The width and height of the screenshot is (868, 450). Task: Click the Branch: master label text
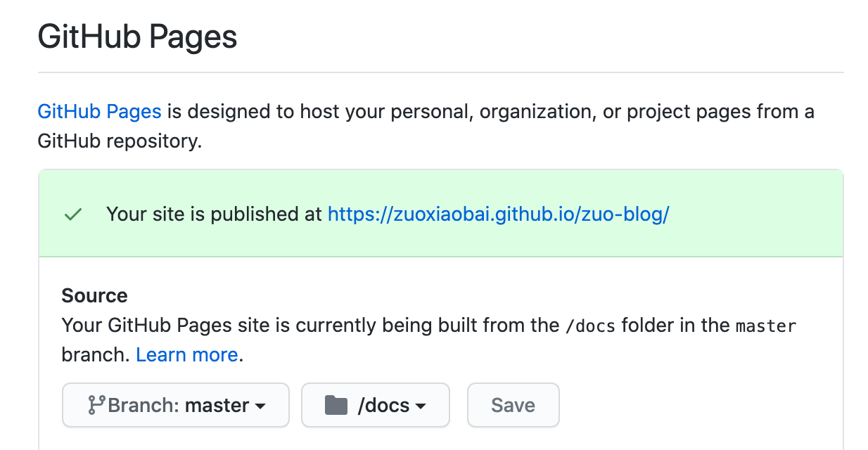pos(179,405)
